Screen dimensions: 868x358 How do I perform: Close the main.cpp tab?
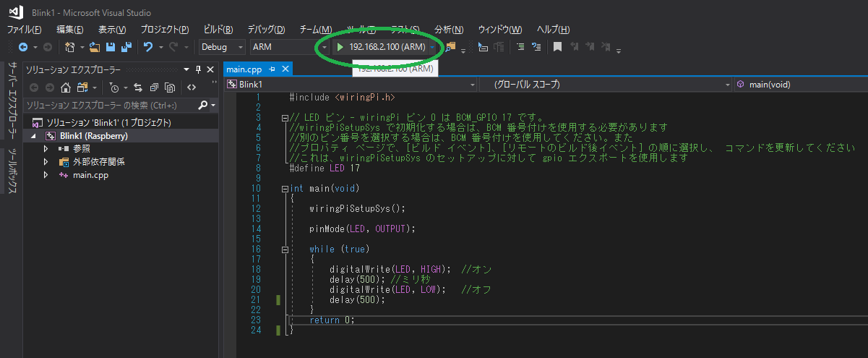285,69
